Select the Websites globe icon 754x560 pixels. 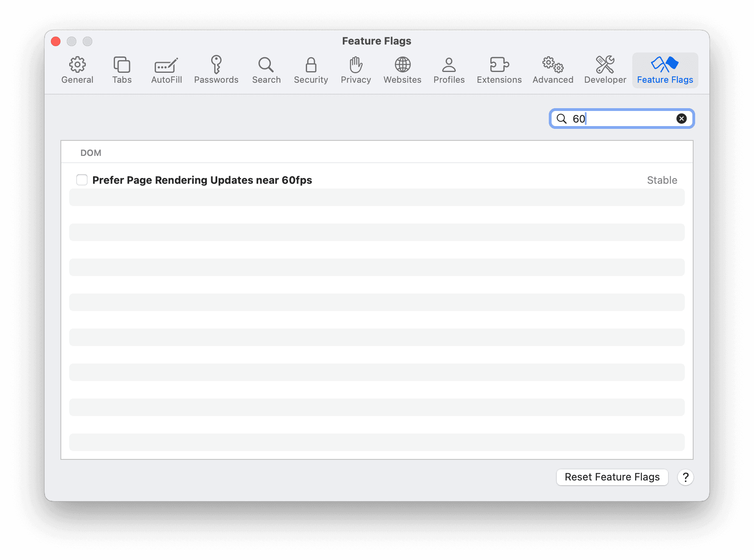(402, 70)
